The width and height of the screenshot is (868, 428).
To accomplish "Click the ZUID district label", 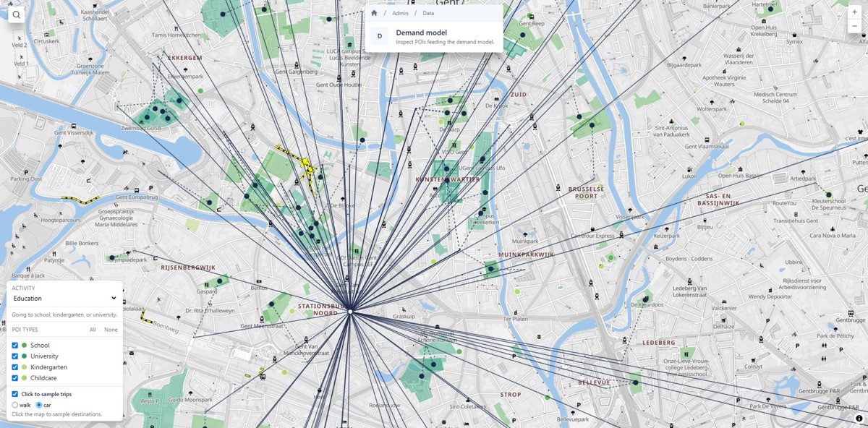I will [x=519, y=95].
